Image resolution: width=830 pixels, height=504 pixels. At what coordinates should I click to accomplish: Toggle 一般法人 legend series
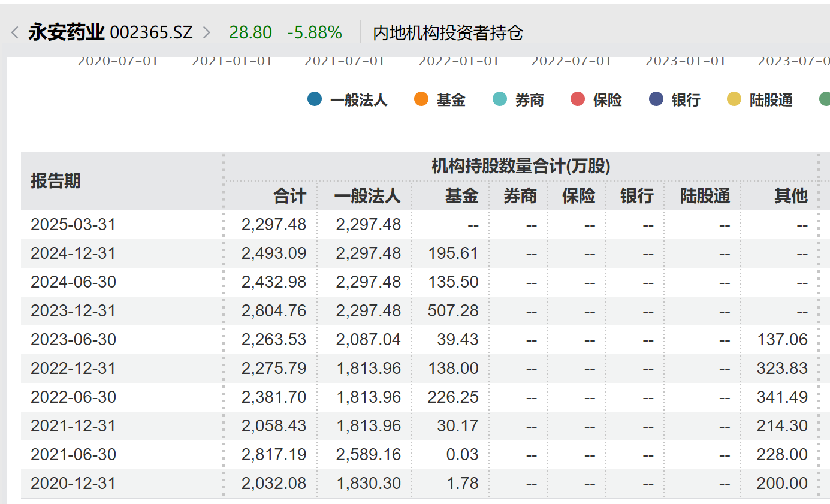click(348, 99)
